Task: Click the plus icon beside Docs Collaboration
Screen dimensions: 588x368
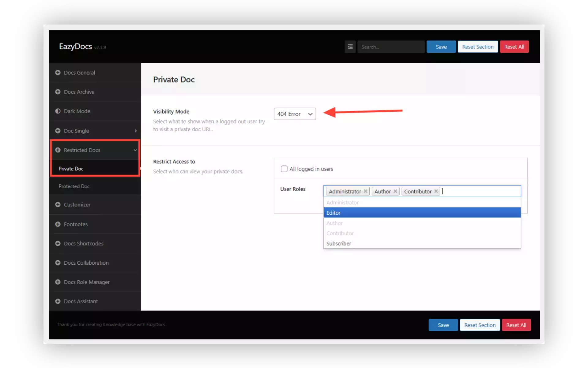Action: pos(58,263)
